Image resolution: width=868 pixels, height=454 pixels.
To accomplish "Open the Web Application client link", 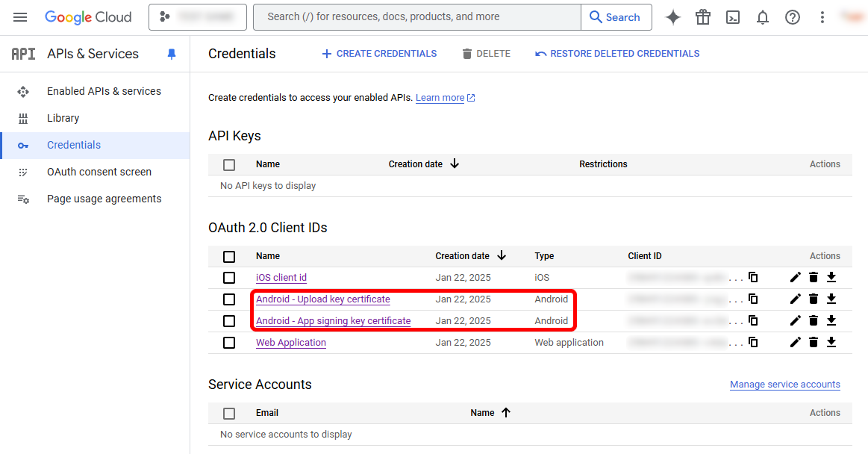I will coord(290,342).
